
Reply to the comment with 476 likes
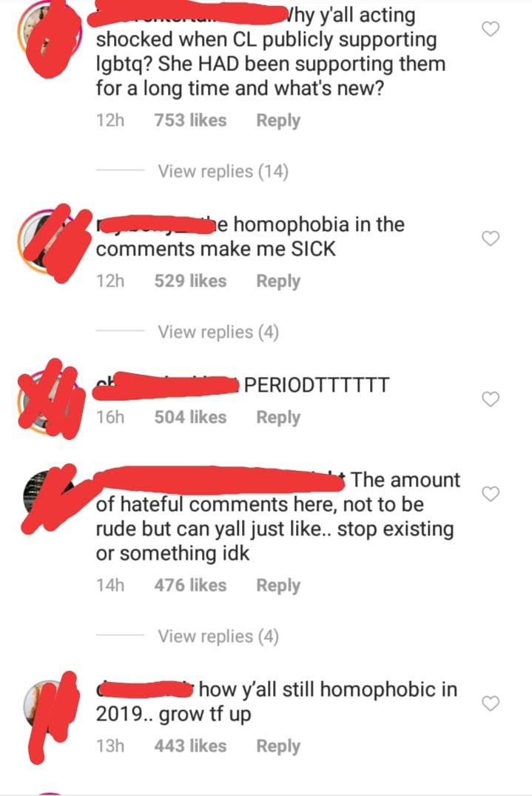(x=278, y=585)
